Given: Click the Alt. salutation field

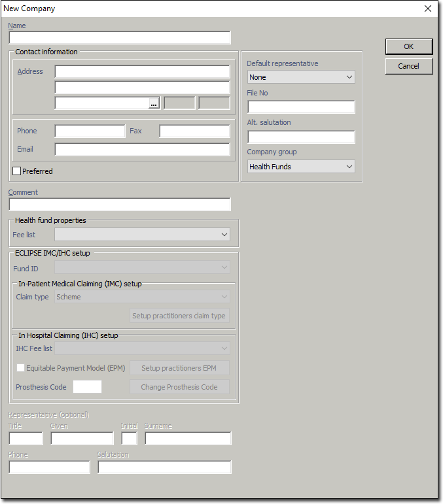Looking at the screenshot, I should point(301,137).
